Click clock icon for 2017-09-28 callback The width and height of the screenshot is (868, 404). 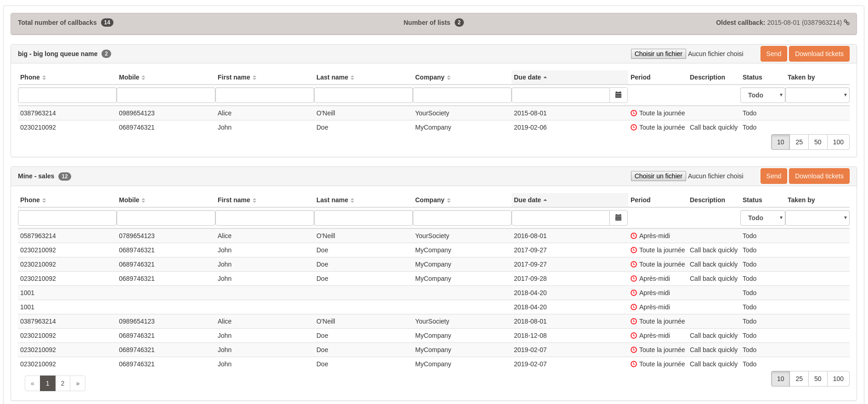coord(634,279)
